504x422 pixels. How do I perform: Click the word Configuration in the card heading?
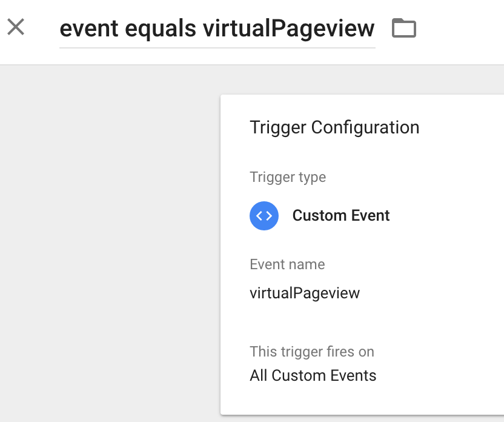click(x=365, y=128)
